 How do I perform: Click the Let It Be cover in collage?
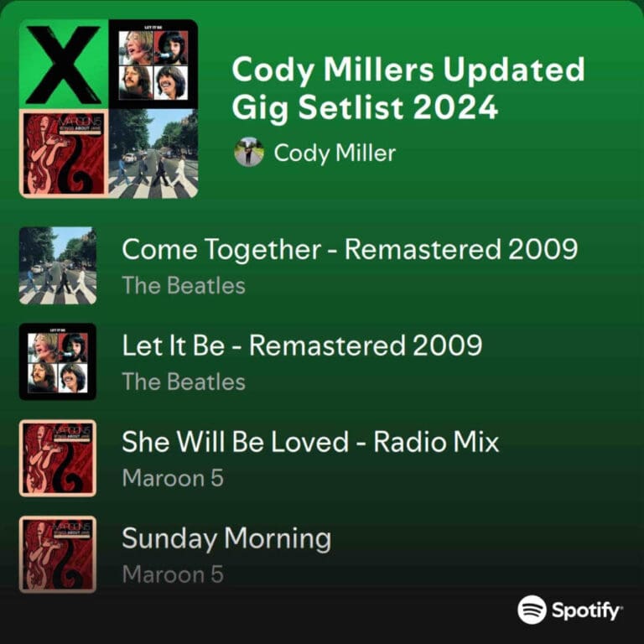153,64
